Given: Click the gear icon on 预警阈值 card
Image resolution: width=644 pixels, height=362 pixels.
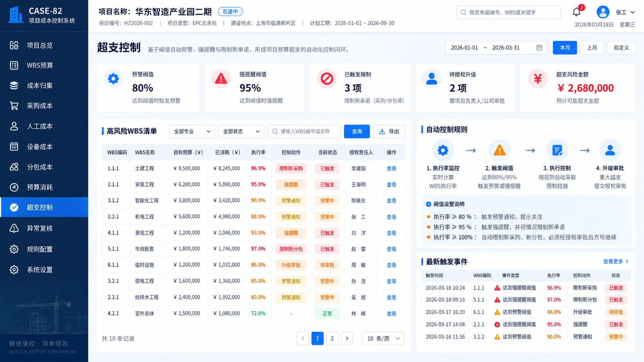Looking at the screenshot, I should pos(113,78).
